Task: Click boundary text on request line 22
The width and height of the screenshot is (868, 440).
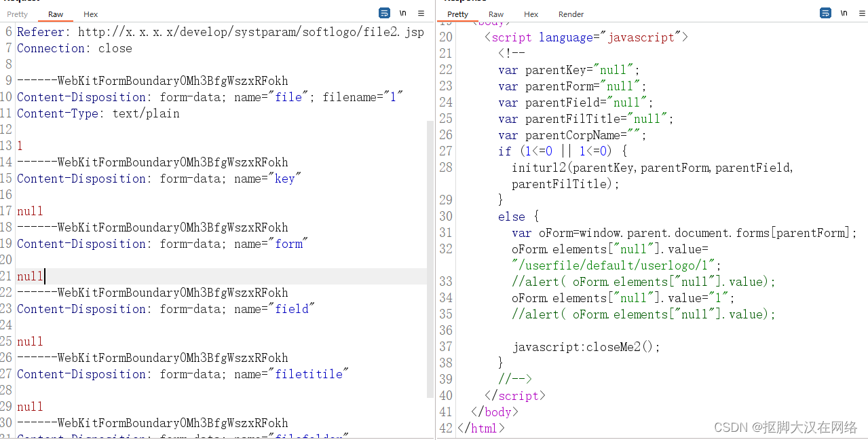Action: point(153,293)
